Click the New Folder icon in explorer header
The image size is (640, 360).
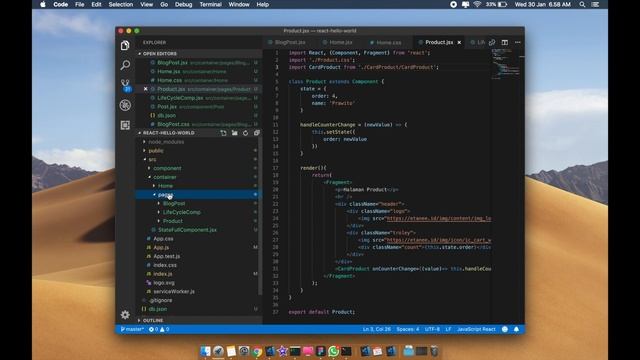click(x=235, y=133)
